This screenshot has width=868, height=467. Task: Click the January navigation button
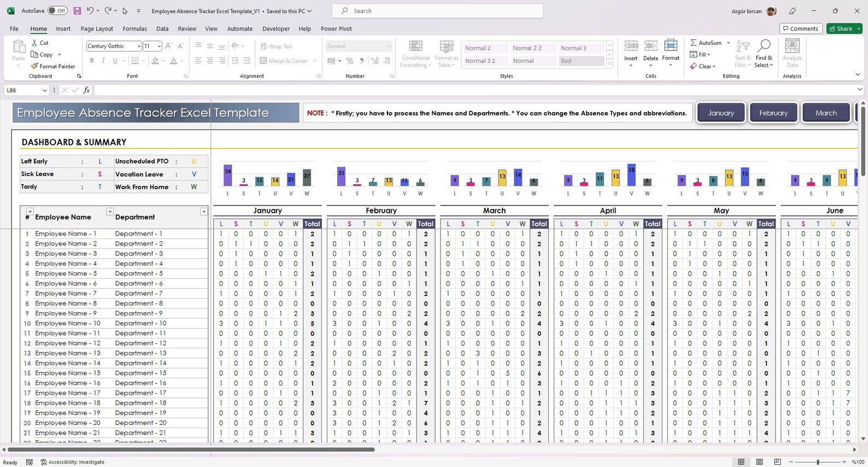721,113
